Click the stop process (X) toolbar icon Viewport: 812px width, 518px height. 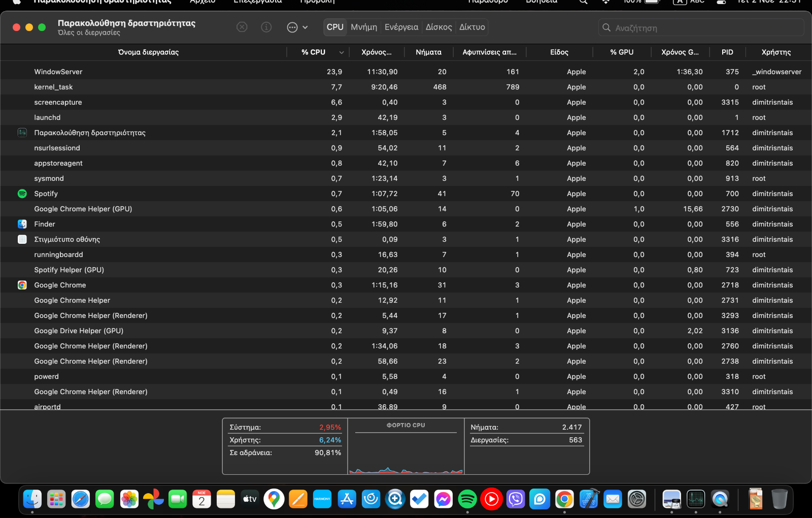242,27
